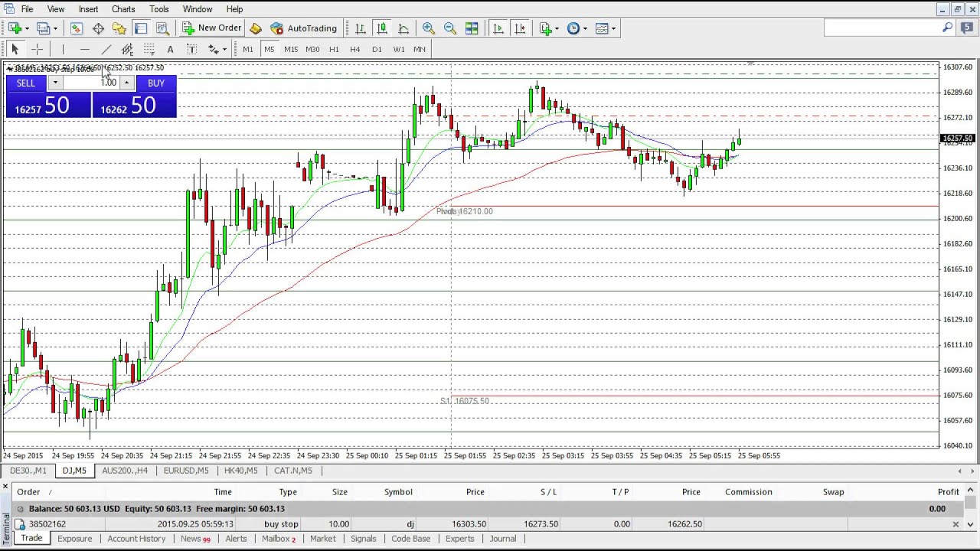Toggle the Navigator star-folder icon
The width and height of the screenshot is (980, 551).
[119, 28]
